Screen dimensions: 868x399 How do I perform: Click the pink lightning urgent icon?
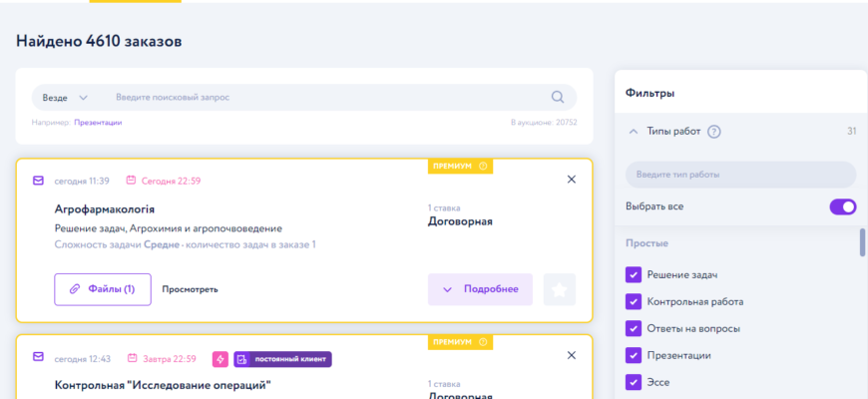click(220, 359)
